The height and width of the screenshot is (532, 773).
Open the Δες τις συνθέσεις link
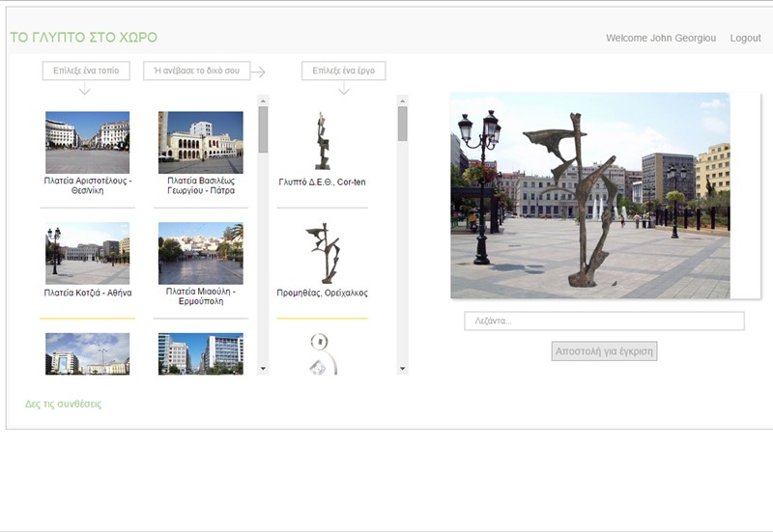[63, 404]
